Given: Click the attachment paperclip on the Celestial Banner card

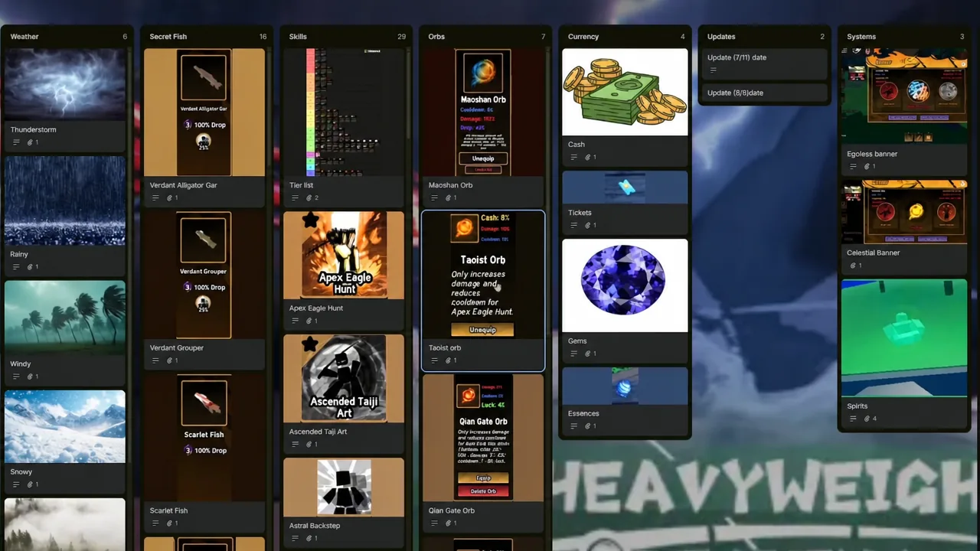Looking at the screenshot, I should 854,266.
